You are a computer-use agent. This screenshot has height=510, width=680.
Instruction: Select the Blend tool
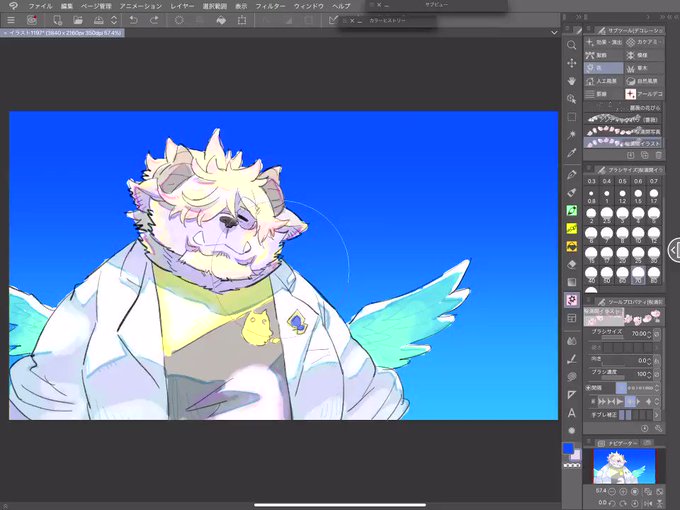coord(572,341)
